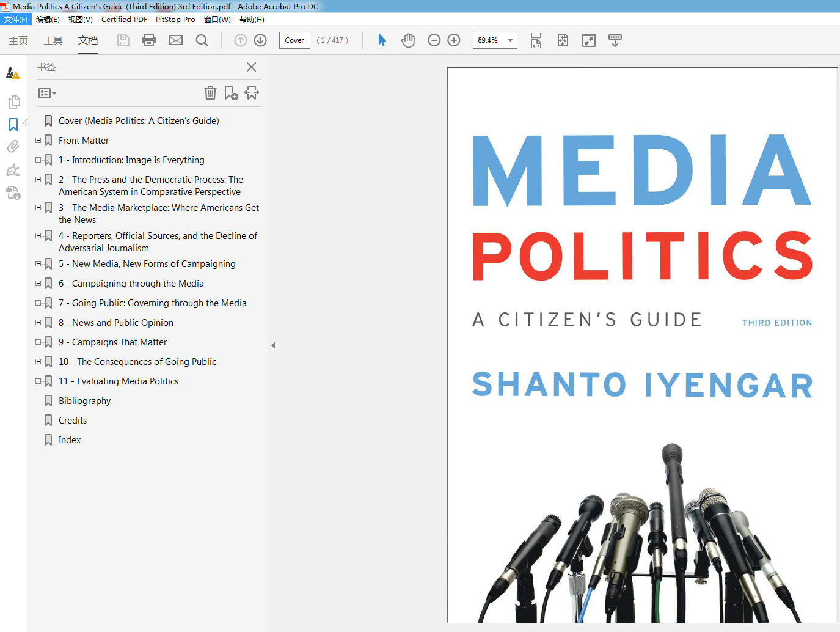
Task: Expand chapter 7 Going Public bookmark
Action: (38, 303)
